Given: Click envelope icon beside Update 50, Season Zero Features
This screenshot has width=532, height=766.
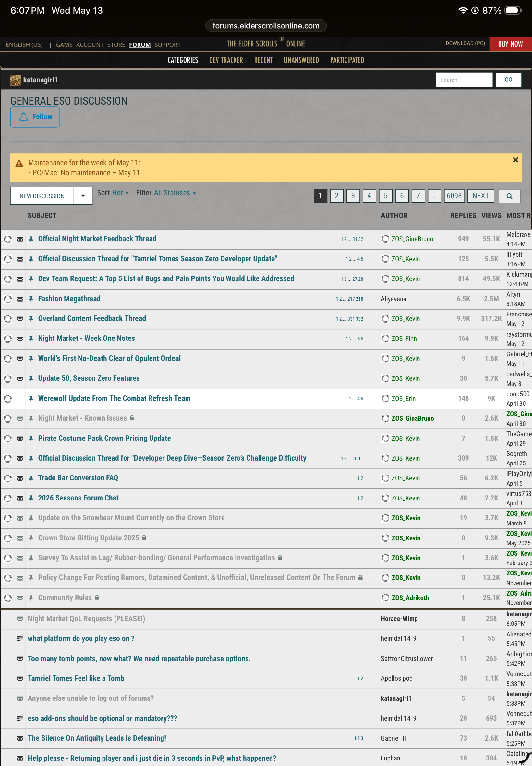Looking at the screenshot, I should pyautogui.click(x=20, y=379).
